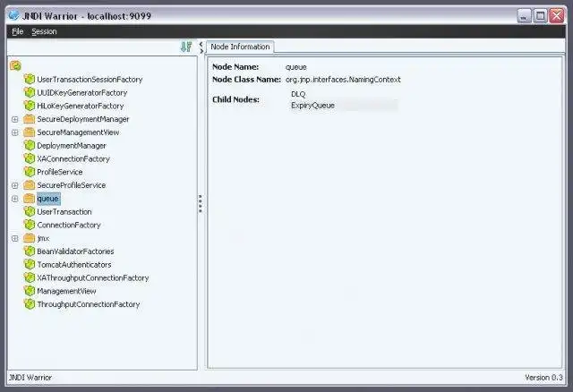Click the sort tree toolbar icon
573x392 pixels.
(x=186, y=47)
